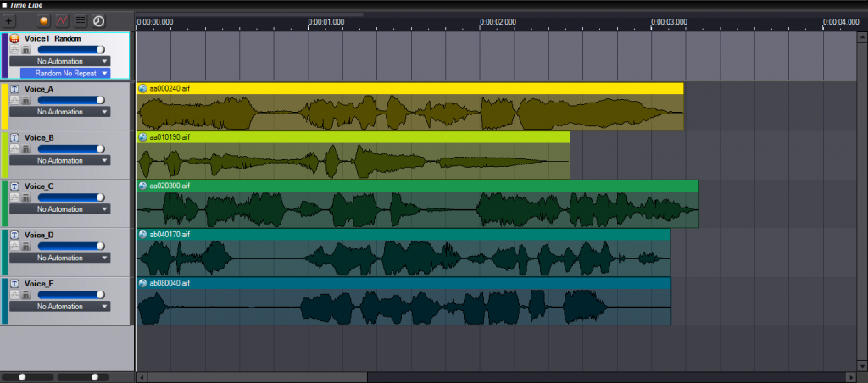
Task: Select the aa020300.aif clip title bar
Action: [418, 186]
